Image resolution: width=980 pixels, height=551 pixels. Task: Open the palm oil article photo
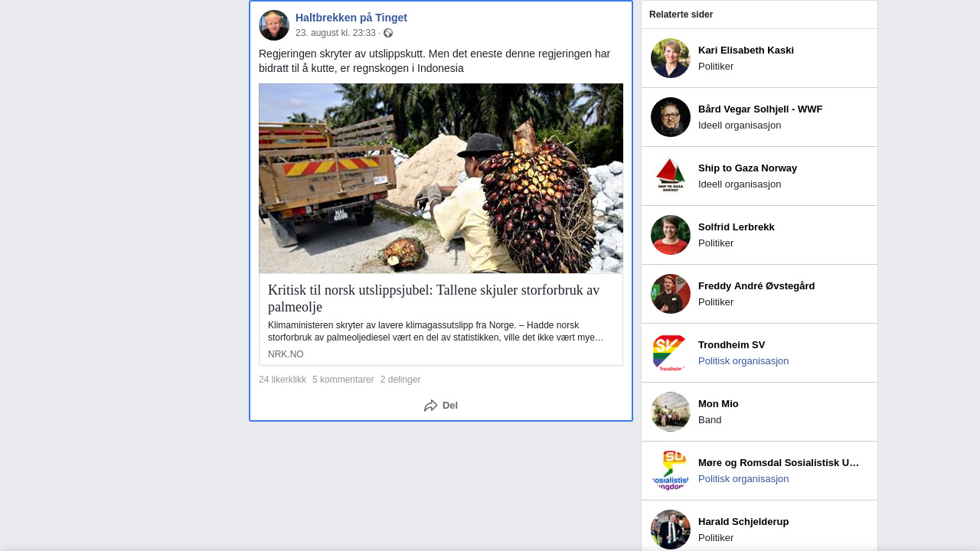pos(441,178)
